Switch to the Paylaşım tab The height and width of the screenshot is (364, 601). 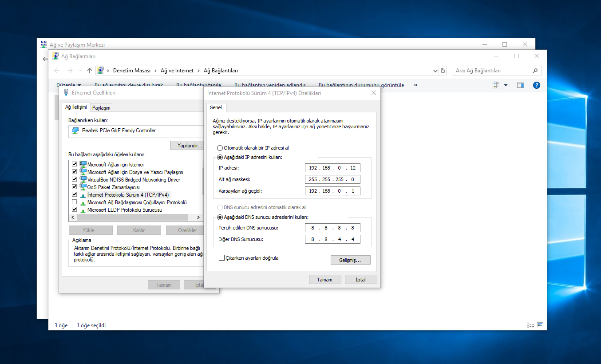tap(101, 108)
